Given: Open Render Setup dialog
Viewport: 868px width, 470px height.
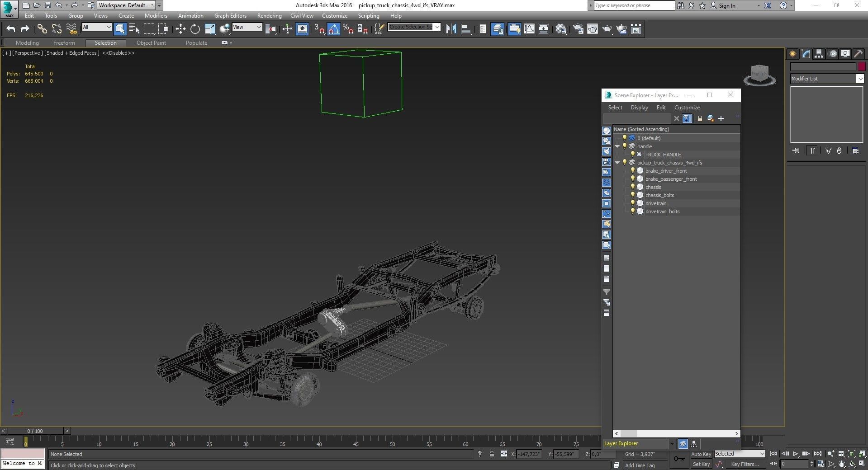Looking at the screenshot, I should point(578,29).
